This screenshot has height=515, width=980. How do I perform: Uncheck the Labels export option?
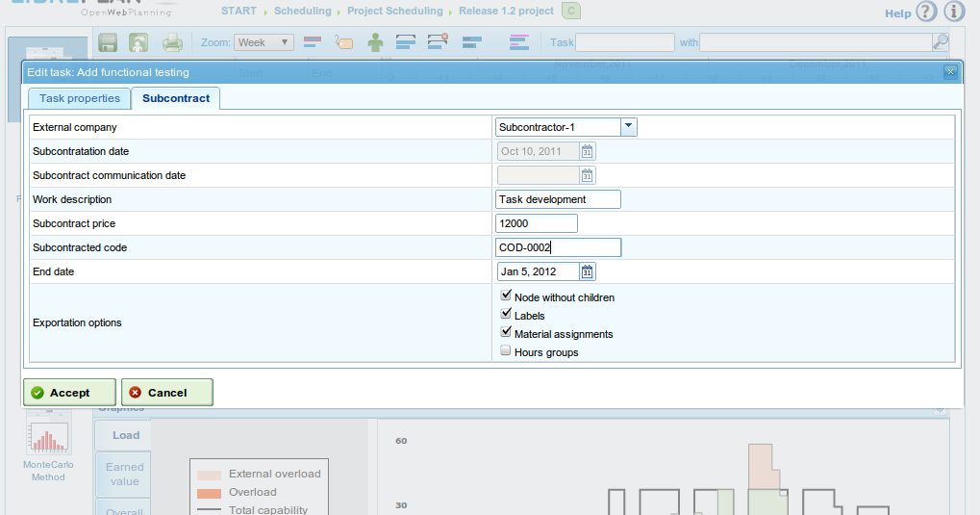click(506, 314)
